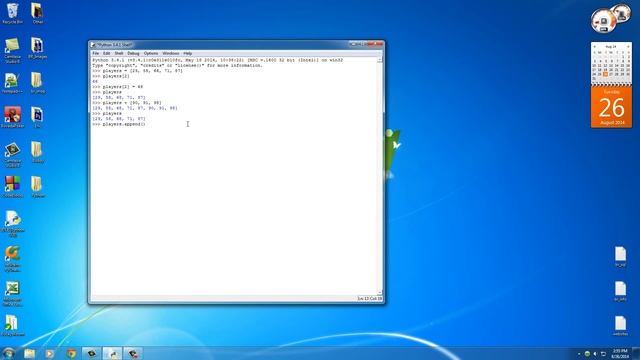Open the Debug menu
Viewport: 640px width, 360px height.
[x=133, y=53]
